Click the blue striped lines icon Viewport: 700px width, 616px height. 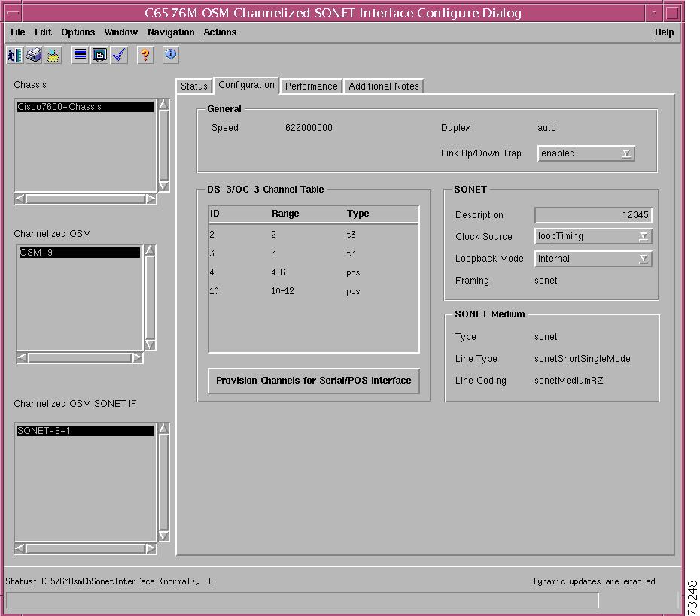tap(80, 56)
